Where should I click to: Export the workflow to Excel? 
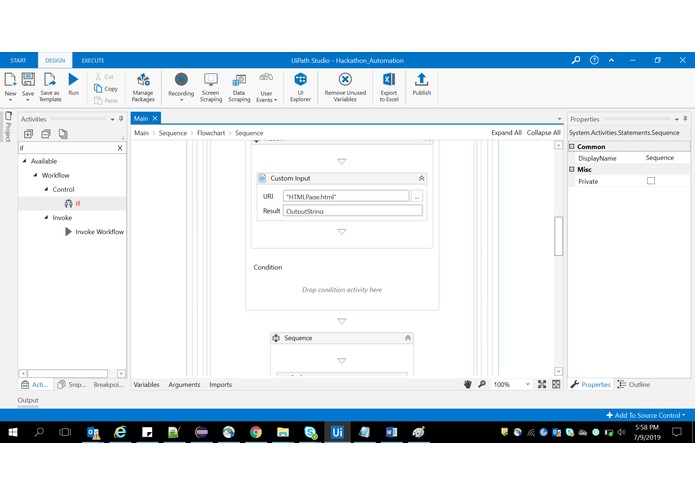tap(389, 87)
